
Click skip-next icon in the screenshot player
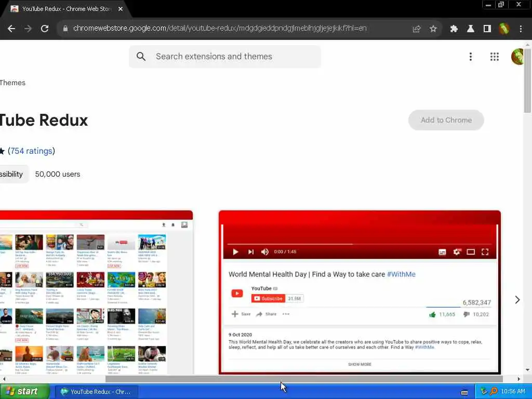point(251,252)
